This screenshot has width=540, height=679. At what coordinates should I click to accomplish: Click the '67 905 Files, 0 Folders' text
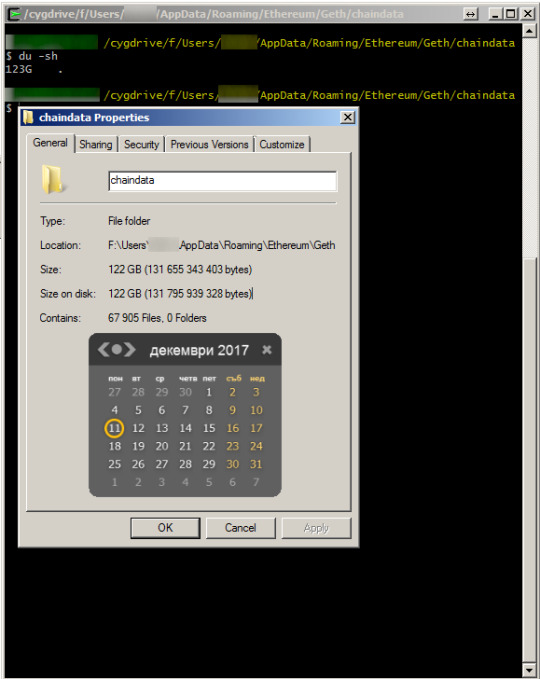point(157,318)
